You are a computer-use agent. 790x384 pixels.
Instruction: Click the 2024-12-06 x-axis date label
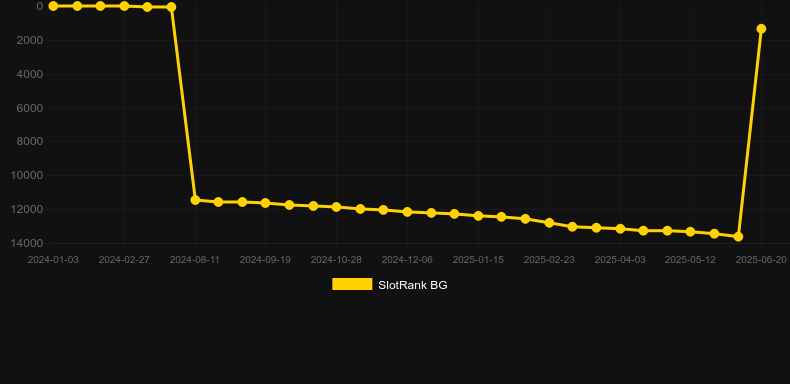pos(408,260)
